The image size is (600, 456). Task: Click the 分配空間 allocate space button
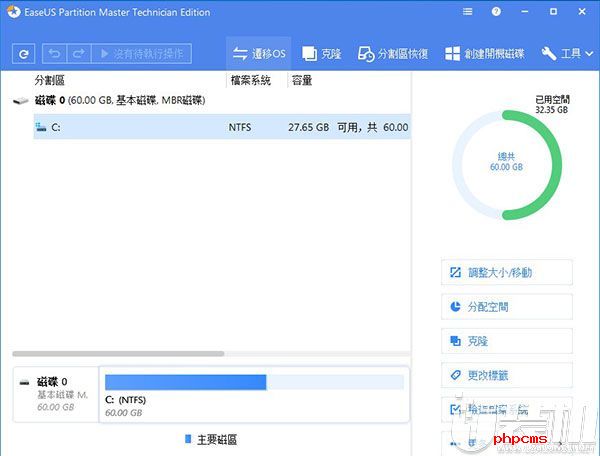pos(507,307)
